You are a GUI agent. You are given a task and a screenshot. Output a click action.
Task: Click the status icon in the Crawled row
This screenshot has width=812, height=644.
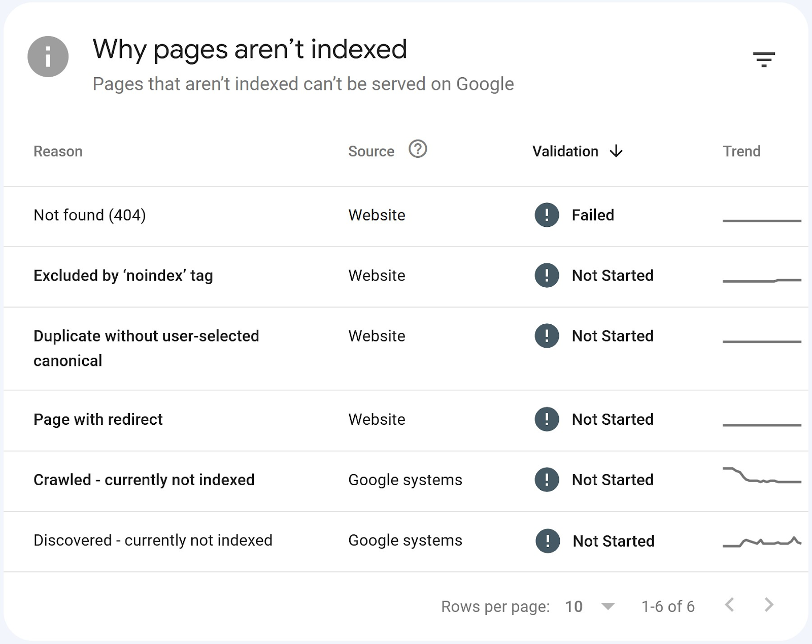click(547, 480)
